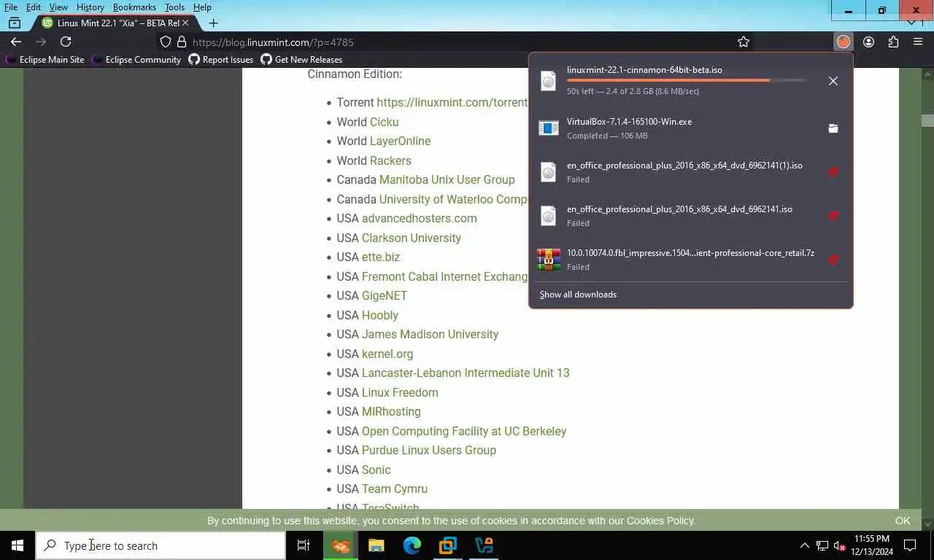Accept cookies with OK button
934x560 pixels.
tap(903, 521)
